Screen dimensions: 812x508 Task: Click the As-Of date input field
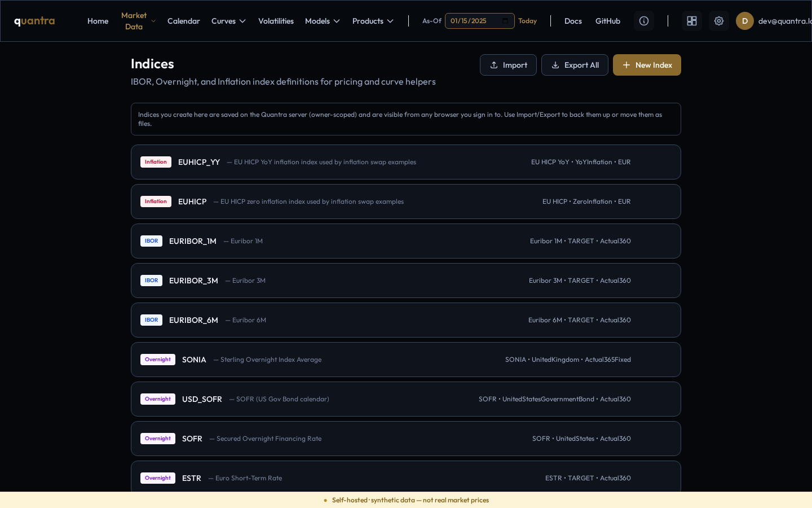(479, 21)
